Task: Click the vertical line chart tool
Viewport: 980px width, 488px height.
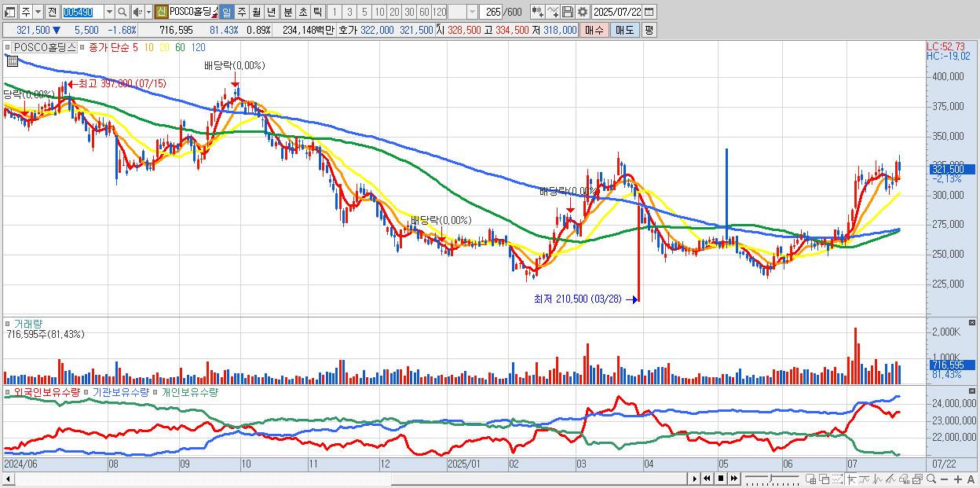Action: coord(878,479)
